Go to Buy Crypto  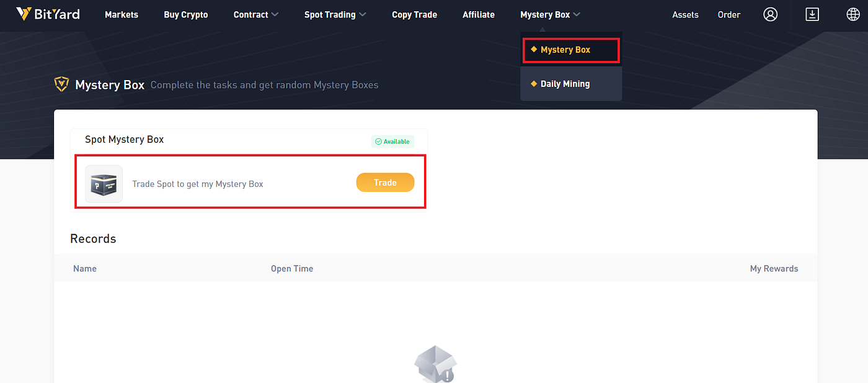pos(186,14)
